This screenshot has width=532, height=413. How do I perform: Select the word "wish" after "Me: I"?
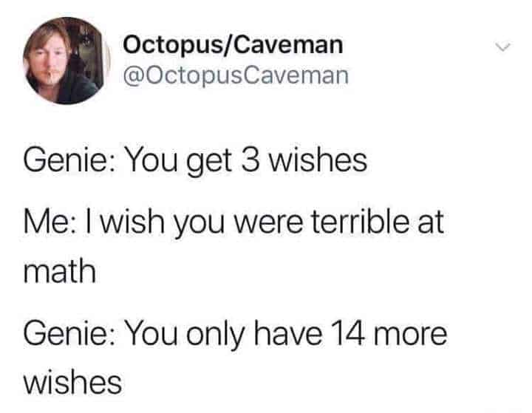click(x=132, y=222)
